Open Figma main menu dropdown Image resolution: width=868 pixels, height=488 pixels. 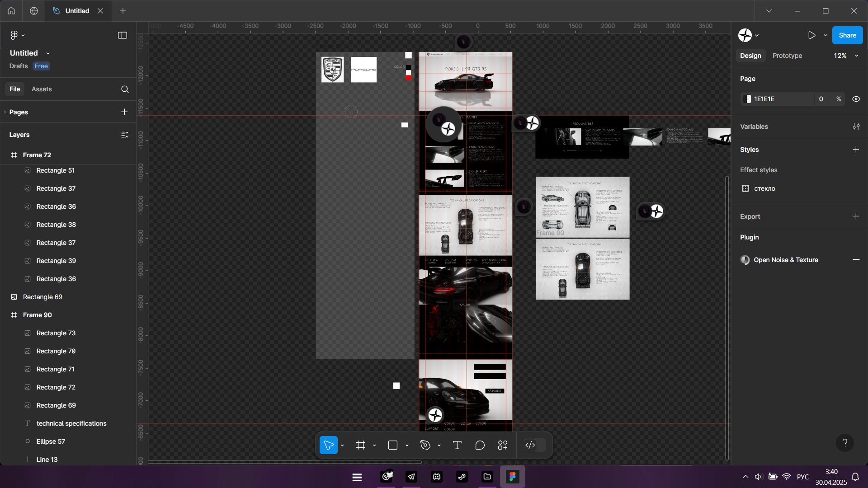click(17, 35)
